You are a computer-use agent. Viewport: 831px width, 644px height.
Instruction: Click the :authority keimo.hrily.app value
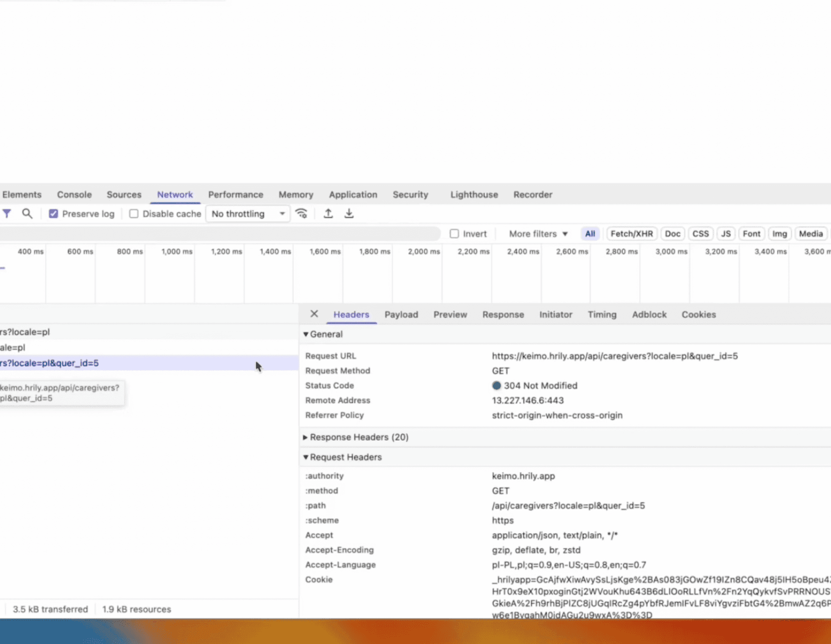[523, 476]
